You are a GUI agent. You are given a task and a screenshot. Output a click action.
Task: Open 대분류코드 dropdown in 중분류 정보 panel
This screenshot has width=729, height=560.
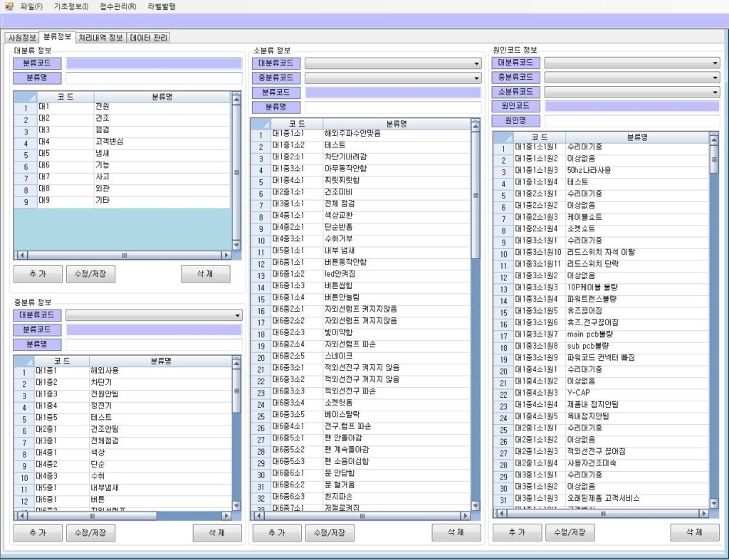pyautogui.click(x=237, y=315)
